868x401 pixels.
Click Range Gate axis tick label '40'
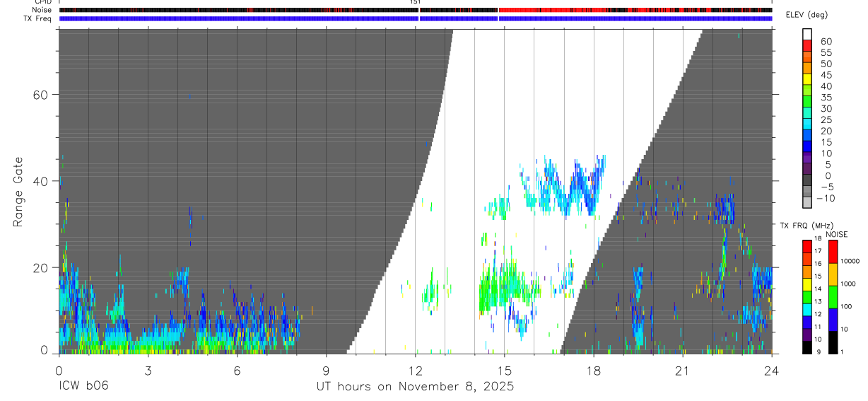(x=40, y=181)
